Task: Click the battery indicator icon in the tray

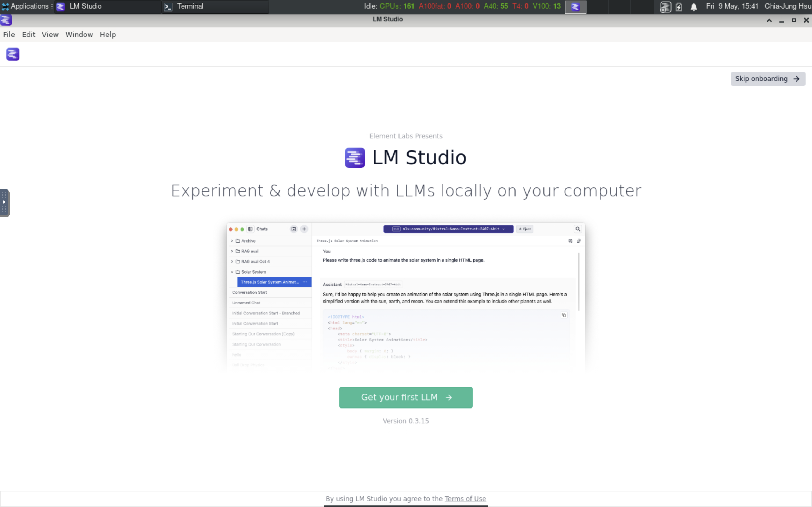Action: [679, 6]
